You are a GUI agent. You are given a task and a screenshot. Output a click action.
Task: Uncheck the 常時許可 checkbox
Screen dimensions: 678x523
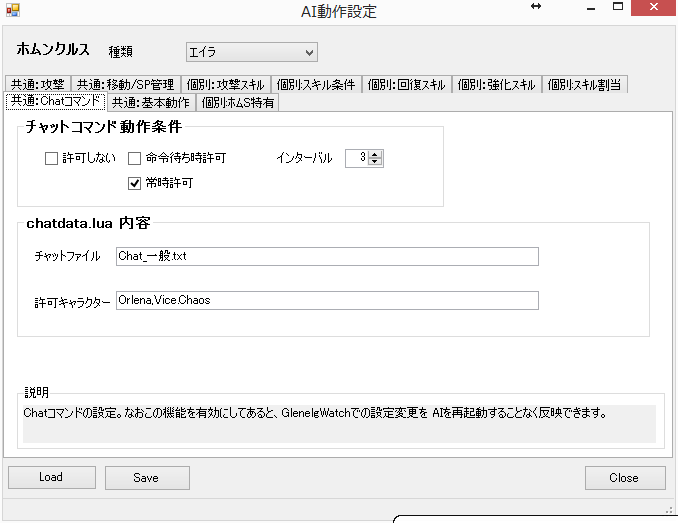(134, 184)
